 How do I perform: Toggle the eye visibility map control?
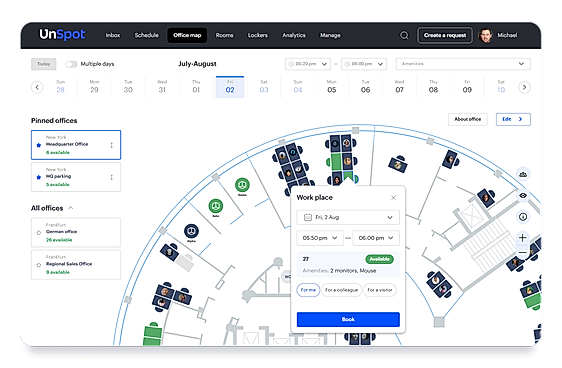click(x=523, y=196)
